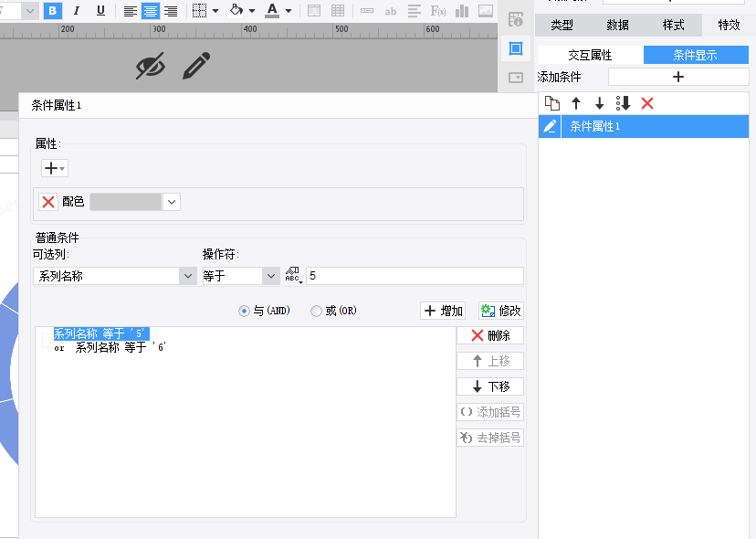The image size is (756, 539).
Task: Select the 或(OR) radio button
Action: [x=316, y=312]
